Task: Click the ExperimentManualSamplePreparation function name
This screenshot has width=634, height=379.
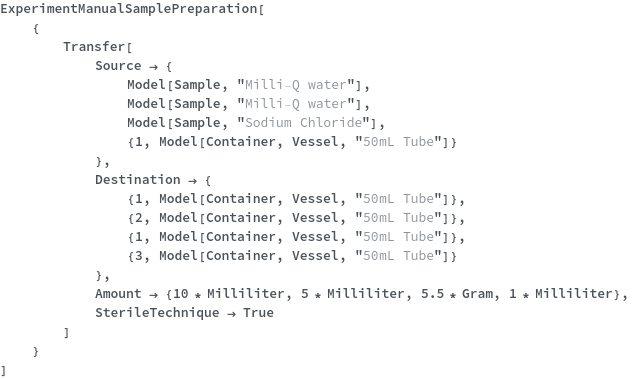Action: 129,9
